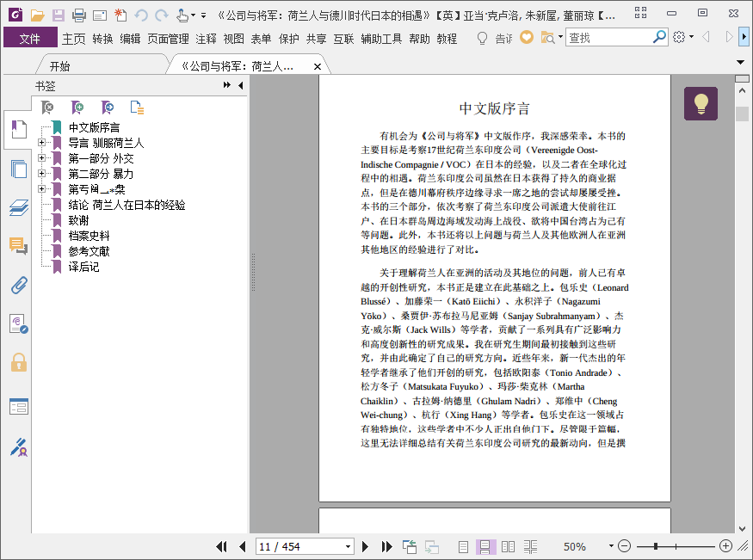Open the Comments panel in sidebar
The width and height of the screenshot is (753, 560).
point(18,246)
